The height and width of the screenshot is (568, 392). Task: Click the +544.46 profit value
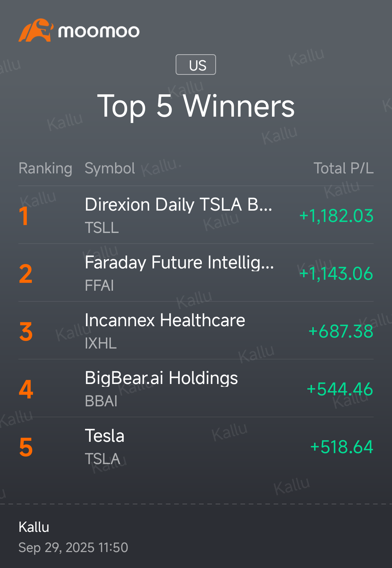340,389
